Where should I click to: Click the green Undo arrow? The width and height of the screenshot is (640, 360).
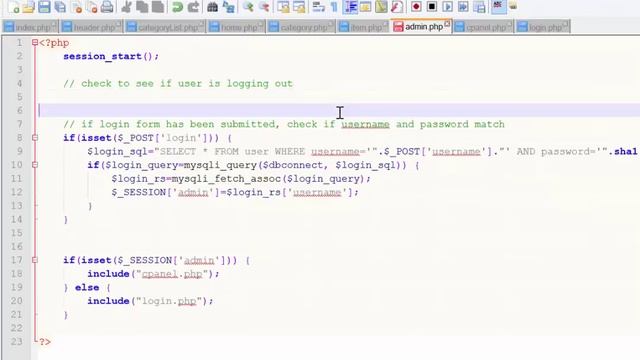click(177, 7)
